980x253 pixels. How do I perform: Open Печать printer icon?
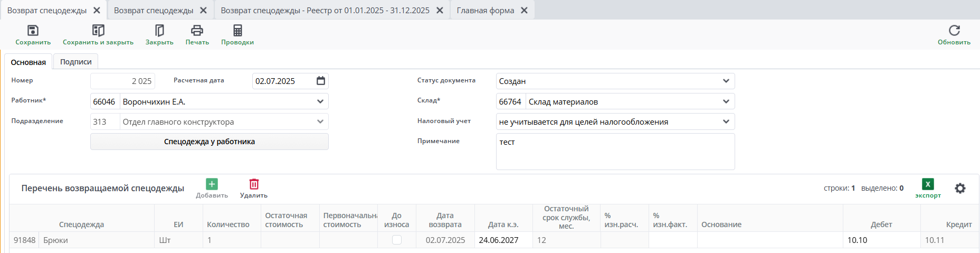[x=197, y=31]
